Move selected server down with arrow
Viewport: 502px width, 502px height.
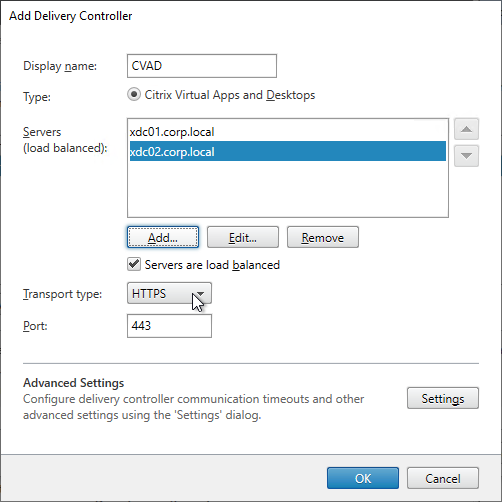[466, 156]
